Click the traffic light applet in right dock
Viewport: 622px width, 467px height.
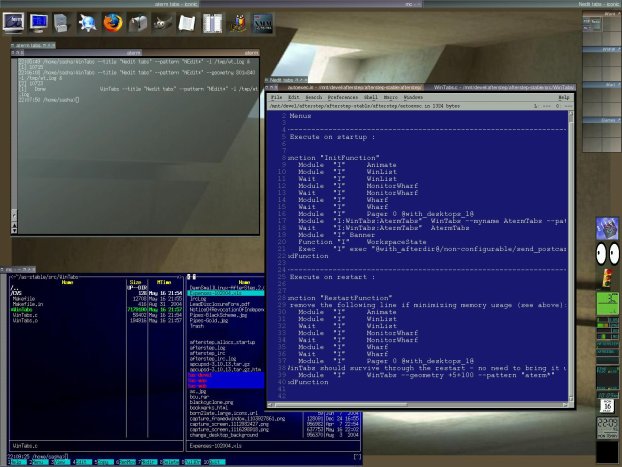coord(607,278)
